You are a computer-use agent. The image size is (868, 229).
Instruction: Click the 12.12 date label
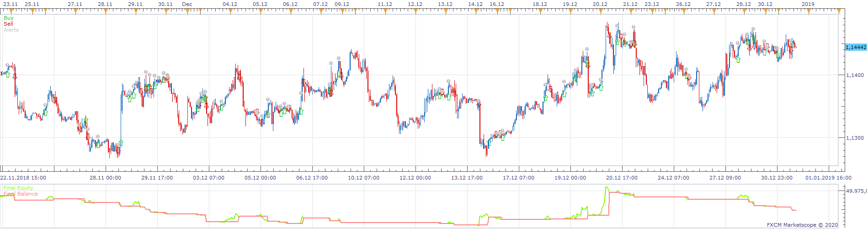tap(415, 4)
